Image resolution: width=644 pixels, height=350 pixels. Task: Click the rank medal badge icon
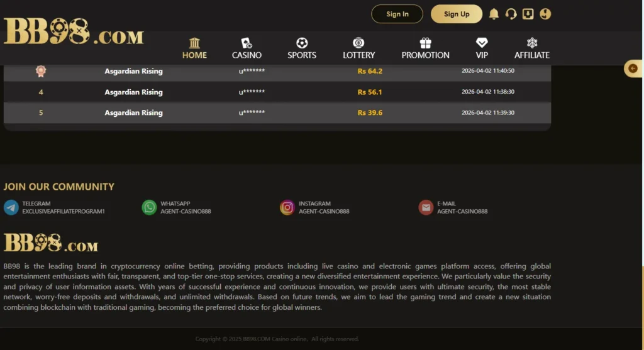(41, 71)
